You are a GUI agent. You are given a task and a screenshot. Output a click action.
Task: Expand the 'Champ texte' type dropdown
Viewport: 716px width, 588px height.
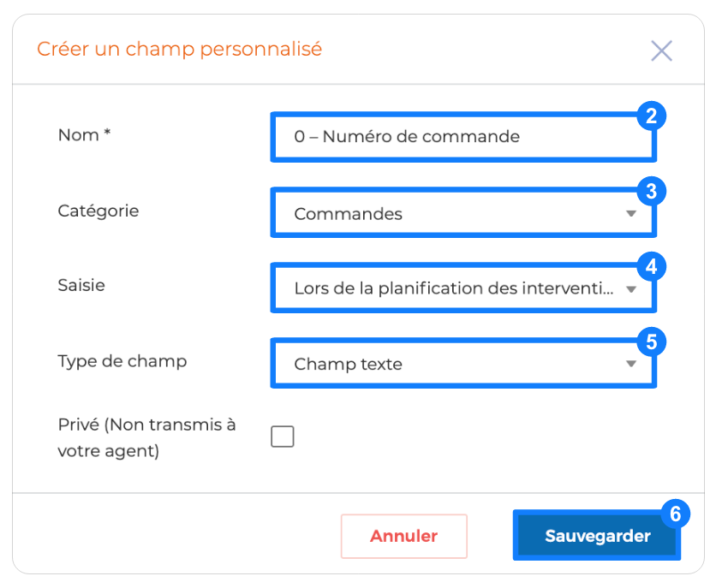[x=463, y=363]
